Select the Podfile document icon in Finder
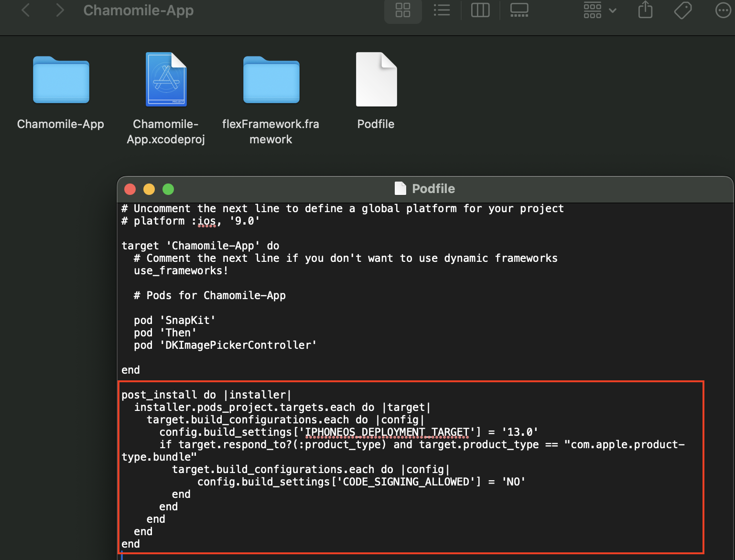This screenshot has width=735, height=560. pos(376,79)
